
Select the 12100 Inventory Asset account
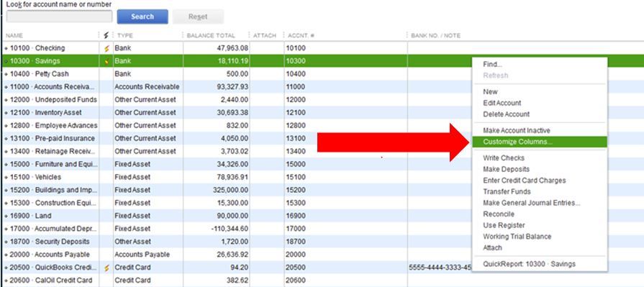(x=45, y=112)
